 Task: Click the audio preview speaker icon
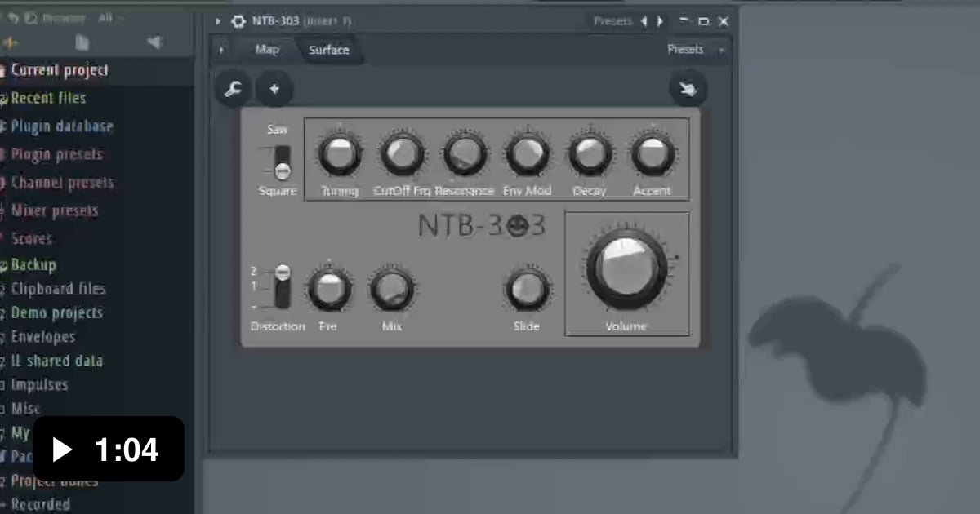coord(155,42)
